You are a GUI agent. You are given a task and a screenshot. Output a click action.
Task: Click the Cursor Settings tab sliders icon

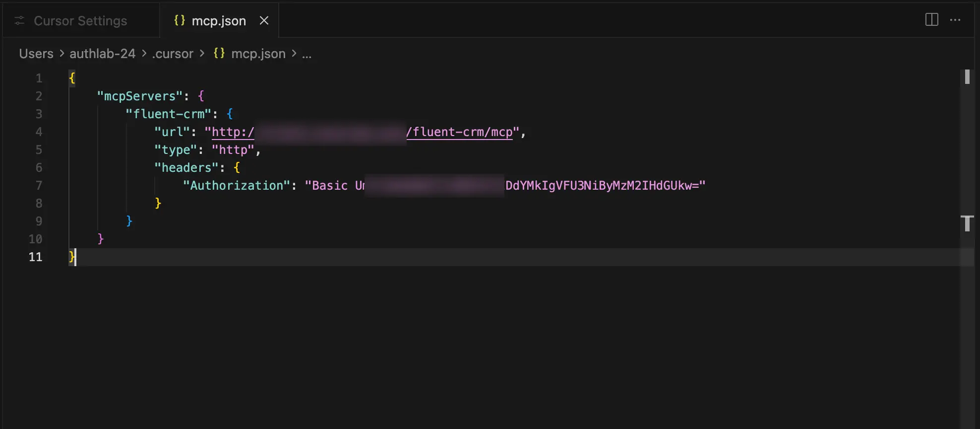pos(19,21)
